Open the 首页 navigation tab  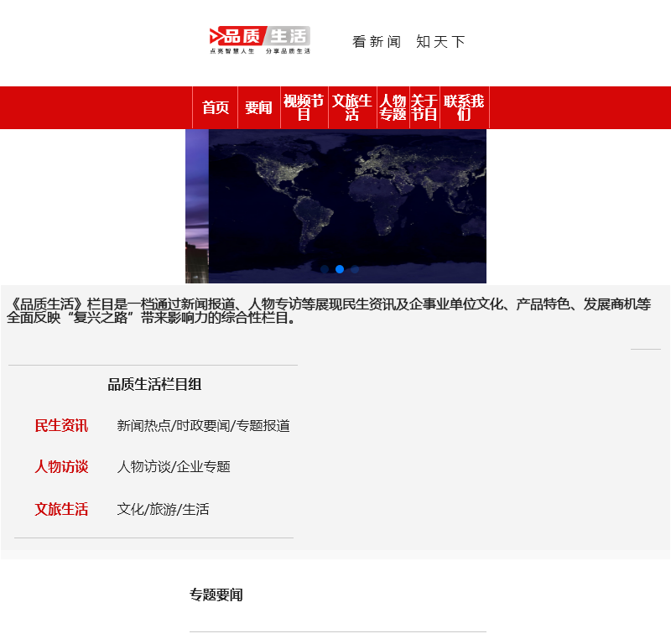coord(214,107)
